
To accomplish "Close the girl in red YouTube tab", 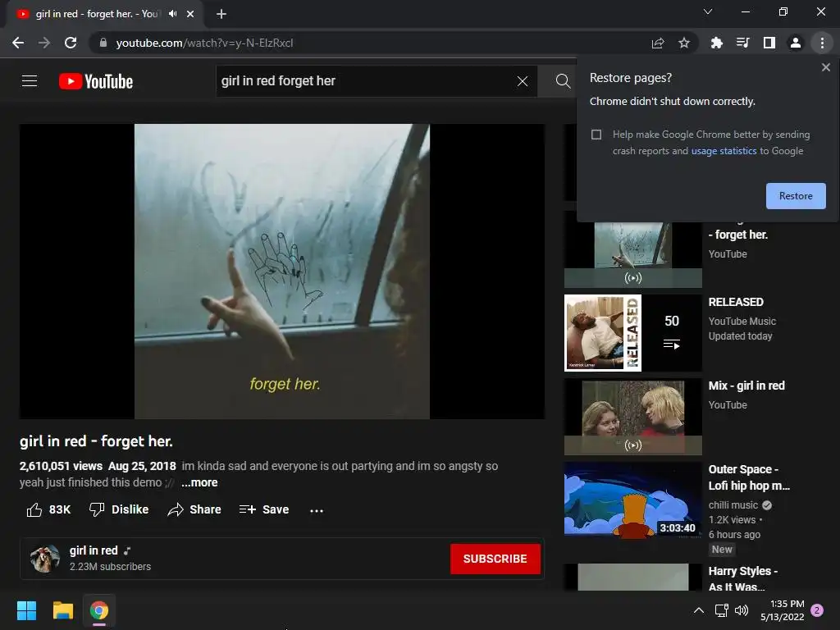I will [x=190, y=14].
